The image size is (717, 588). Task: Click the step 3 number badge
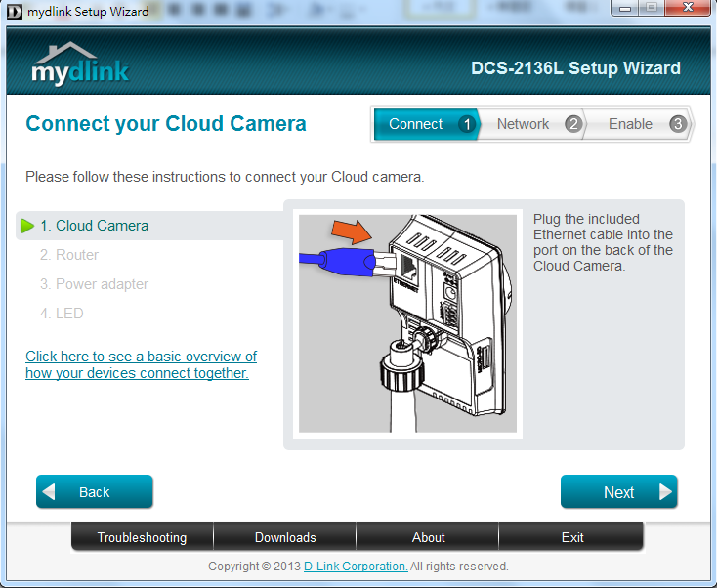[x=678, y=124]
